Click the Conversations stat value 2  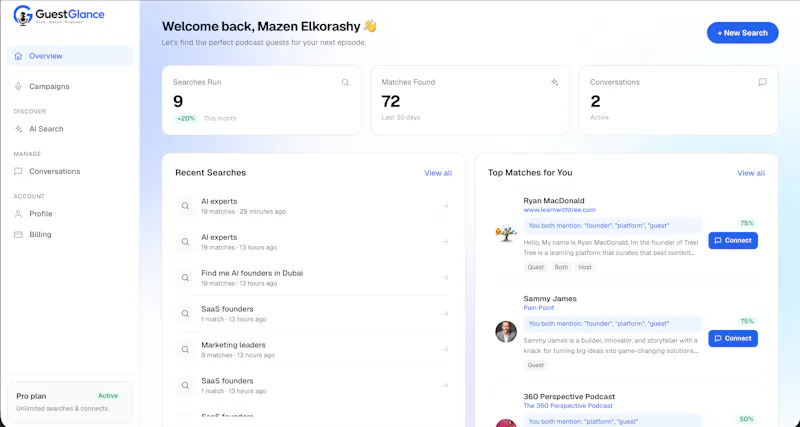pyautogui.click(x=595, y=101)
